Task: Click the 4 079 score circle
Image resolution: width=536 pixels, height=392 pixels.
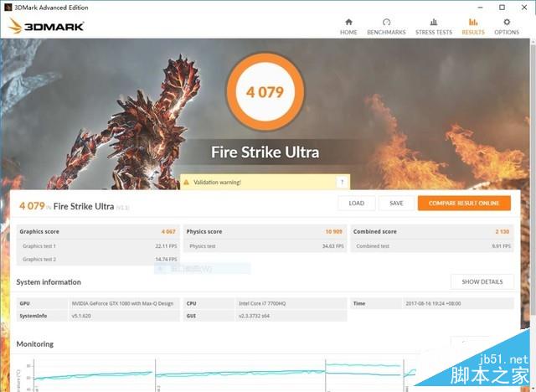Action: click(x=265, y=91)
